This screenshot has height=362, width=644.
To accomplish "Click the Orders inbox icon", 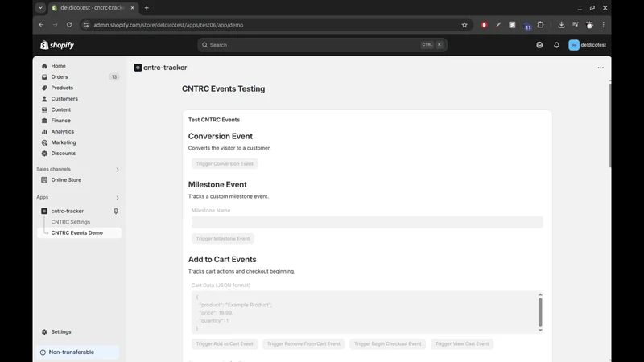I will pos(44,76).
